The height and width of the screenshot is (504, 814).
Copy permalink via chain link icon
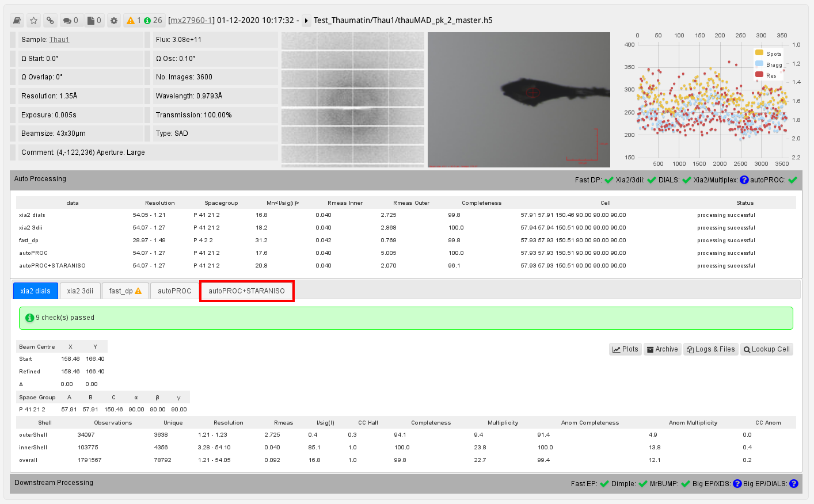click(x=51, y=21)
